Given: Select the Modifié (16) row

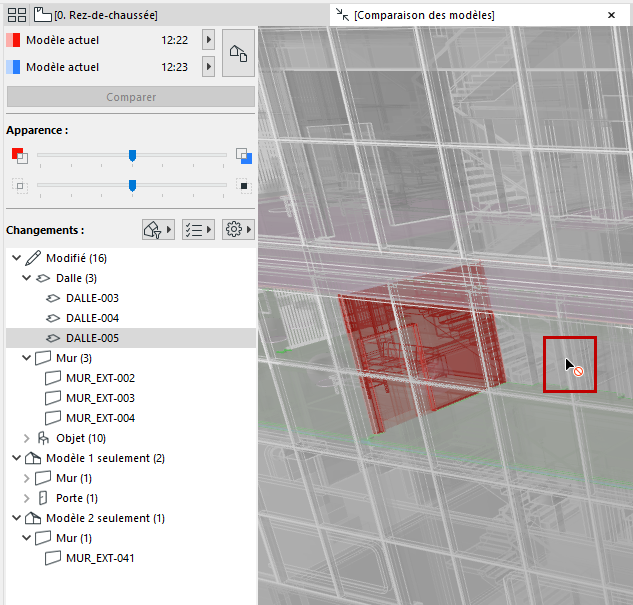Looking at the screenshot, I should pyautogui.click(x=131, y=258).
